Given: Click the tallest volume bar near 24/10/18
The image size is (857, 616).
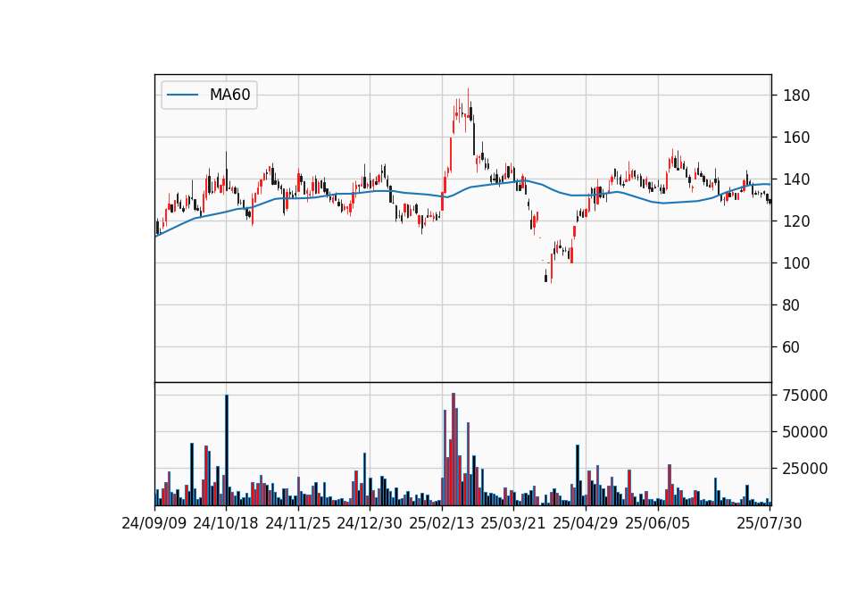Looking at the screenshot, I should (227, 450).
